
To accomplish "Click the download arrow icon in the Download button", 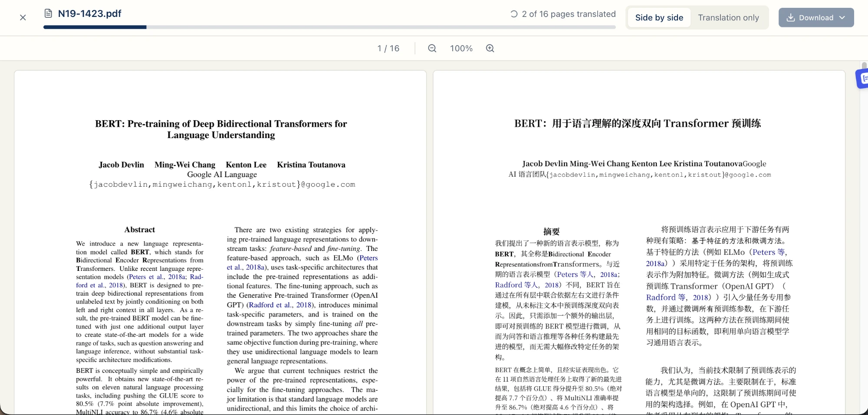I will click(x=791, y=17).
